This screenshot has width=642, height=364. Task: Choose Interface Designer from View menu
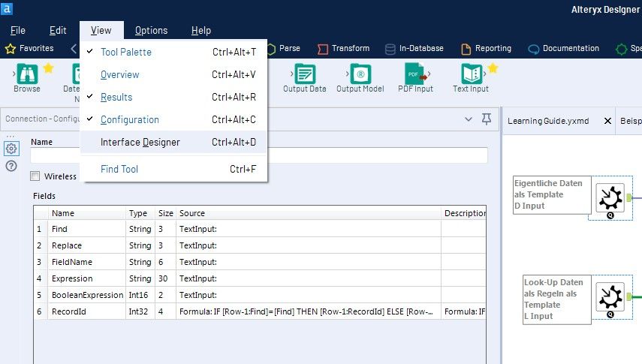click(173, 142)
